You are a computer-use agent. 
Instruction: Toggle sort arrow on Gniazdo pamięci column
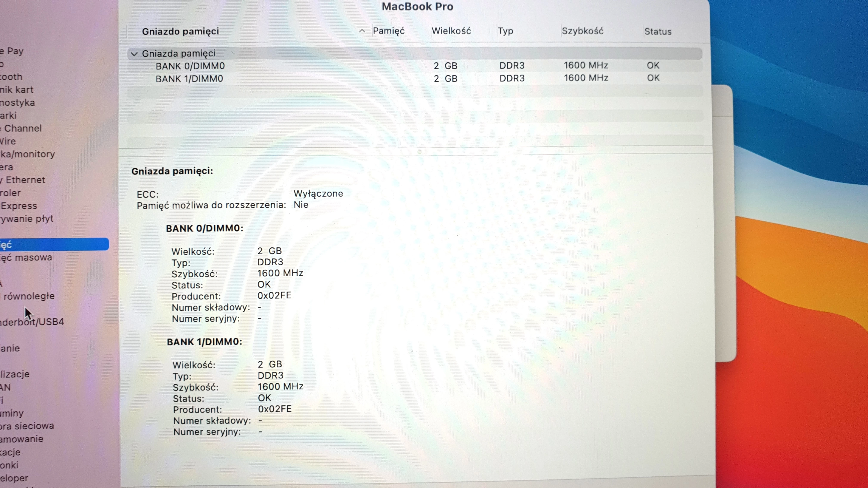[362, 31]
